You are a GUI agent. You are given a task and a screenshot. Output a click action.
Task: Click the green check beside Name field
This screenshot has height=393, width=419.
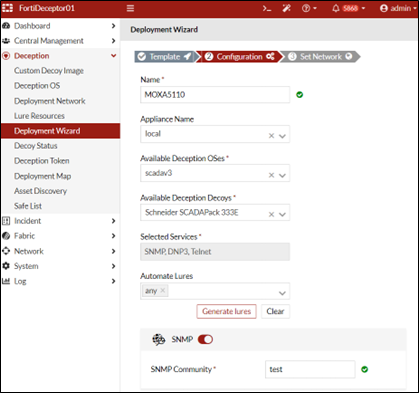tap(300, 95)
